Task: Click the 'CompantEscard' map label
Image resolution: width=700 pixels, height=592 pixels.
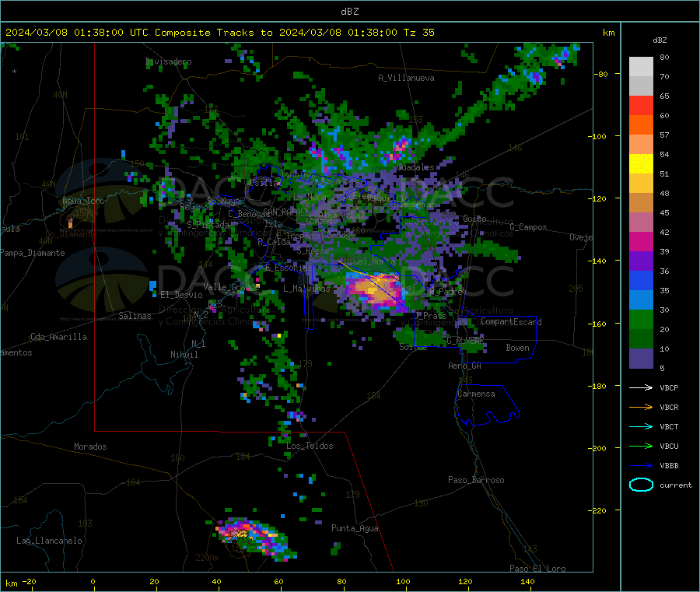Action: coord(511,322)
